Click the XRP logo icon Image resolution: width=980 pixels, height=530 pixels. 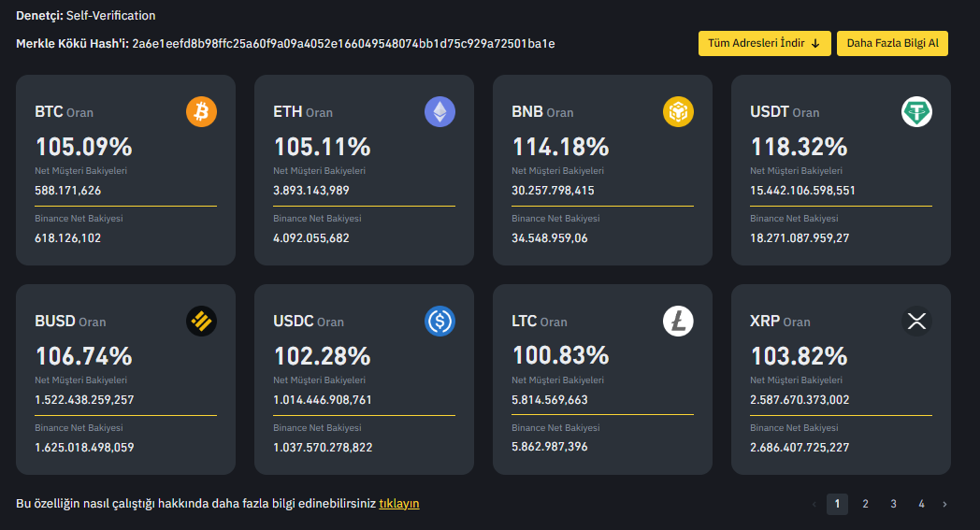click(x=916, y=322)
